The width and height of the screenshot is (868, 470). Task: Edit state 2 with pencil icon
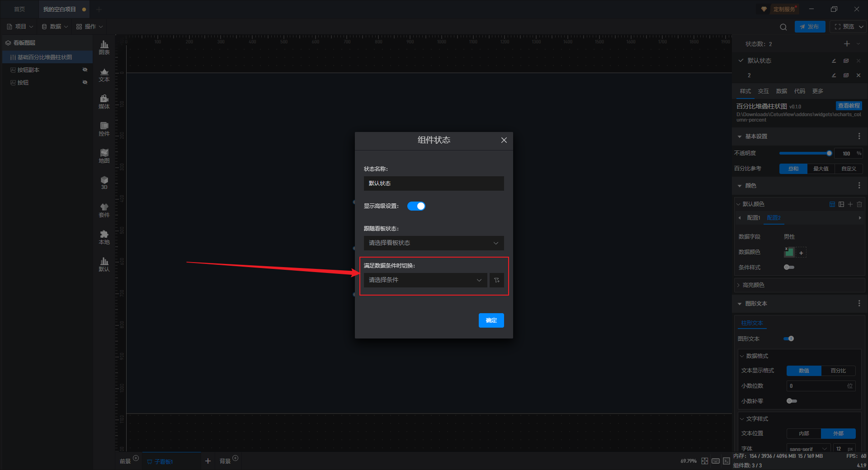tap(834, 75)
